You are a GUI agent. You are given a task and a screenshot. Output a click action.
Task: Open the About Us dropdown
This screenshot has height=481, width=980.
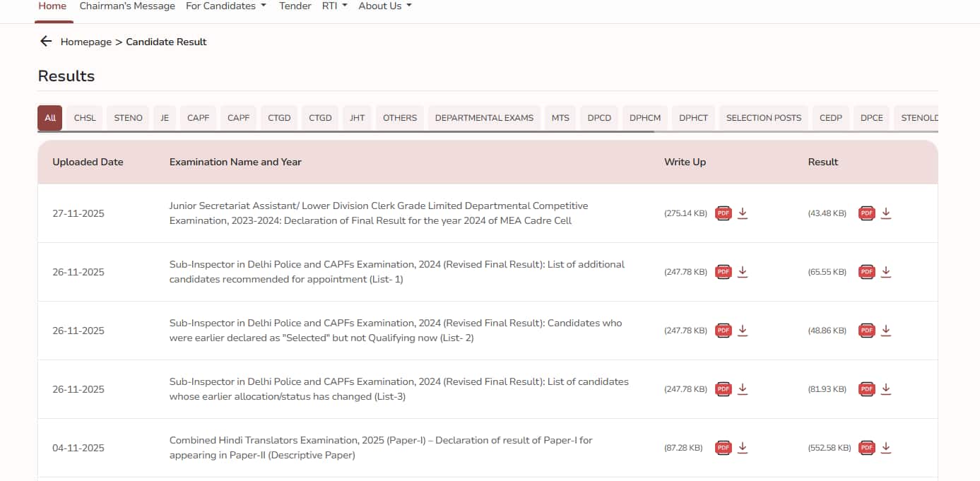pyautogui.click(x=384, y=6)
